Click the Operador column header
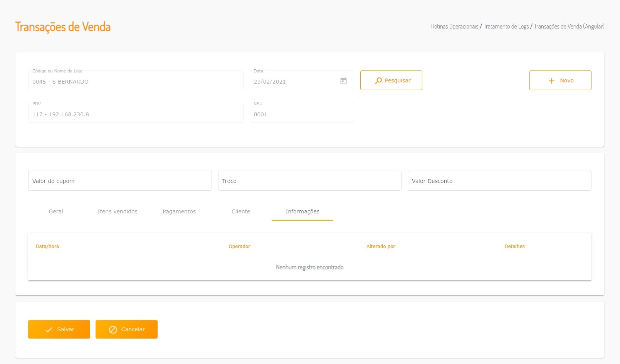The height and width of the screenshot is (364, 620). tap(239, 247)
